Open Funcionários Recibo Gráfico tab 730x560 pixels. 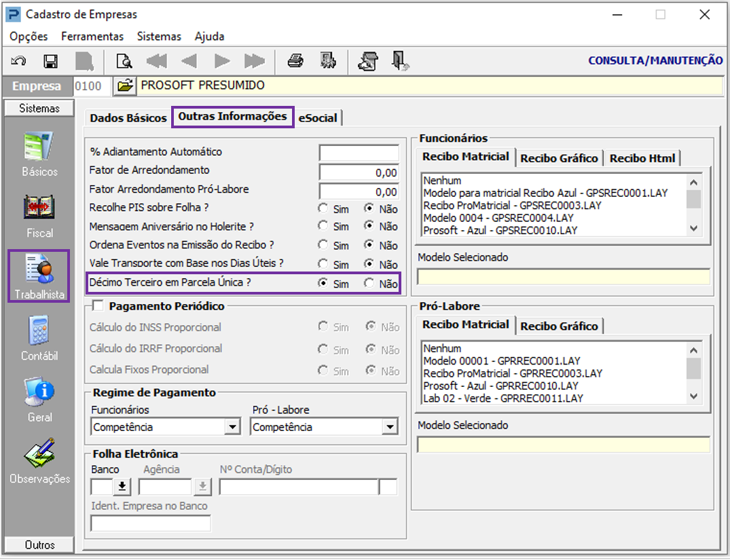click(x=559, y=158)
